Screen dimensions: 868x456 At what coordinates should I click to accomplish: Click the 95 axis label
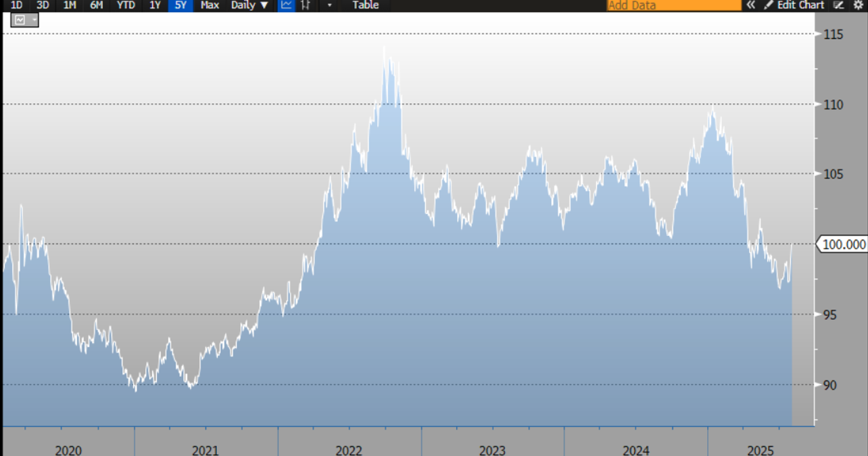click(x=831, y=315)
